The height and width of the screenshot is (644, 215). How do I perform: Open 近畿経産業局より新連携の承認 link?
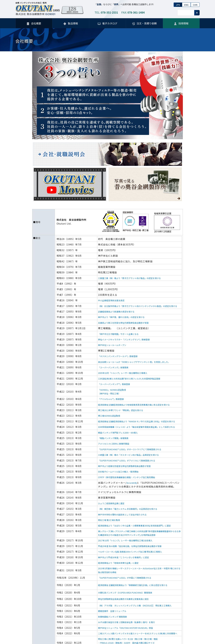coord(116,312)
